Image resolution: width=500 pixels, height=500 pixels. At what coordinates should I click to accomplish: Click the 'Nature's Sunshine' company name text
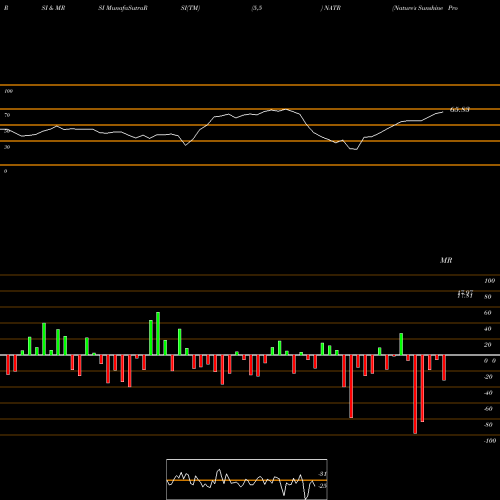[418, 8]
